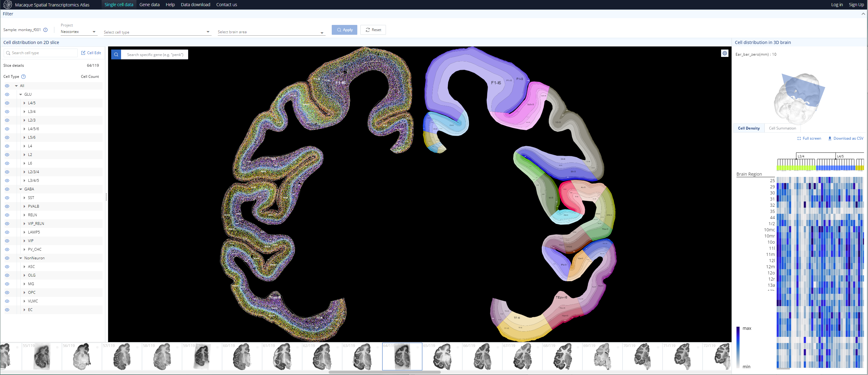868x375 pixels.
Task: Click the max/min density color scale
Action: pyautogui.click(x=738, y=347)
